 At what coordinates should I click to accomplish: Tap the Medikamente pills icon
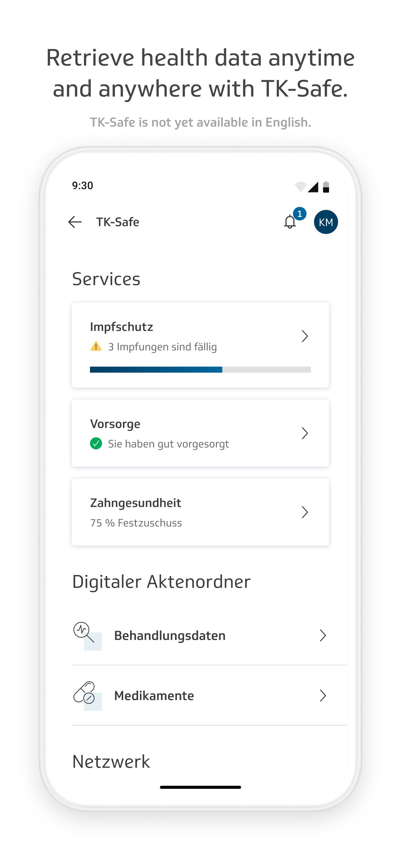coord(85,693)
